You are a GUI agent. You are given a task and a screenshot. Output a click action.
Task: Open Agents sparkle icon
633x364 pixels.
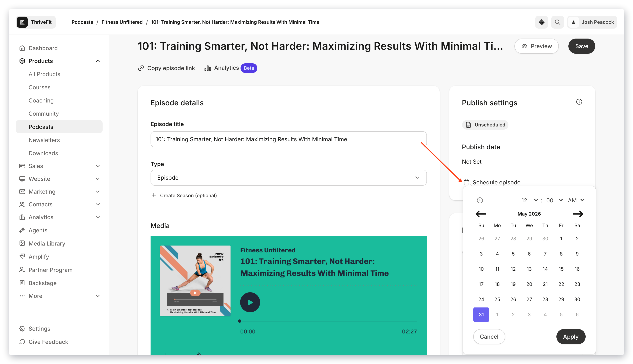click(22, 230)
